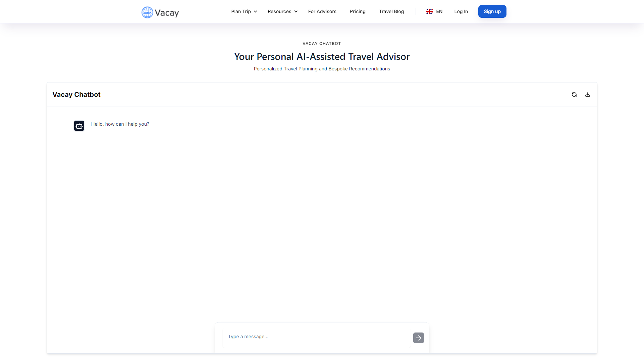Go to the For Advisors page
This screenshot has height=362, width=644.
(x=322, y=11)
